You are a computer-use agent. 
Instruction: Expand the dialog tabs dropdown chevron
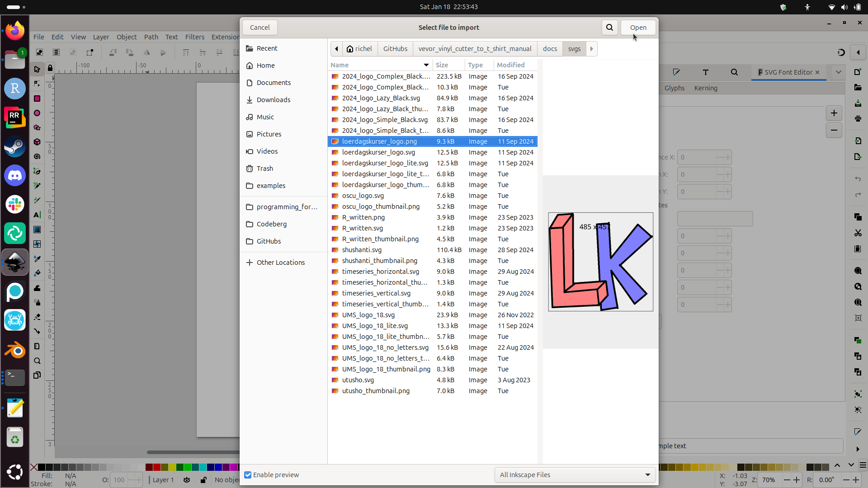839,72
